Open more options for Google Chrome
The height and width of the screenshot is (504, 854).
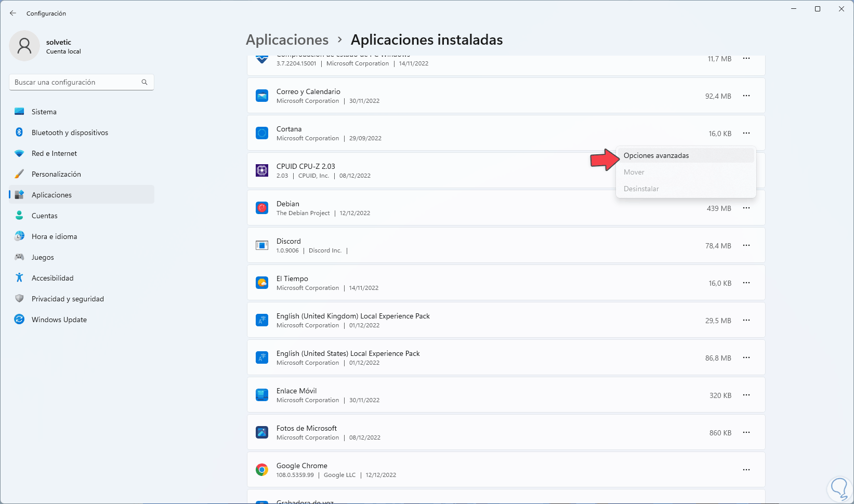coord(746,470)
